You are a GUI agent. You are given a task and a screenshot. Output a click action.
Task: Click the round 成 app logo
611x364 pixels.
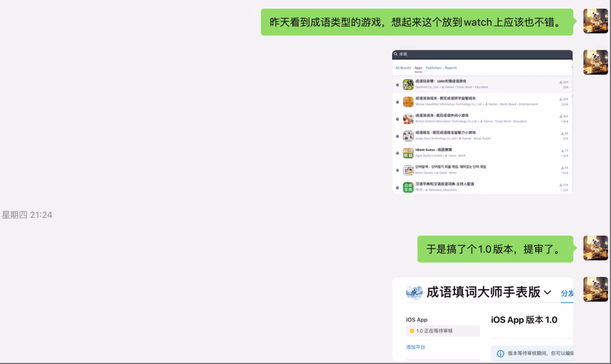pyautogui.click(x=414, y=292)
